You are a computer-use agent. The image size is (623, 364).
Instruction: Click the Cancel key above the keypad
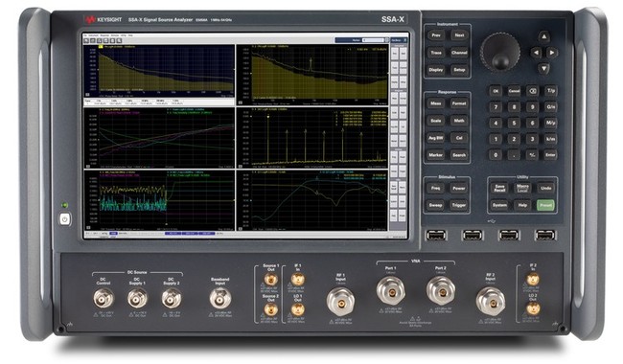coord(514,91)
